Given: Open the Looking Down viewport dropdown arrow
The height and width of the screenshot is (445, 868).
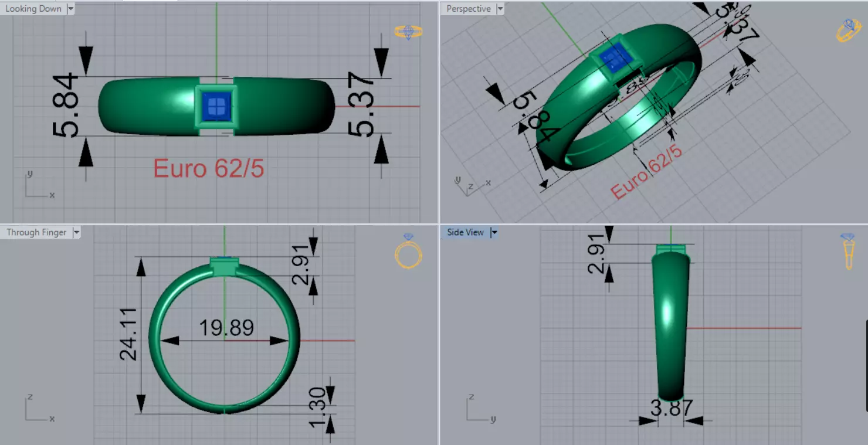Looking at the screenshot, I should 70,9.
